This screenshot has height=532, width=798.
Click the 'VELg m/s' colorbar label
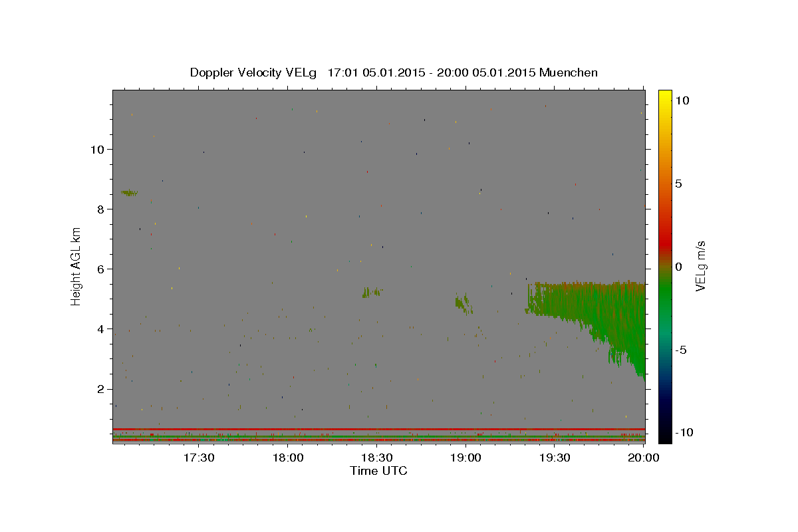(701, 267)
